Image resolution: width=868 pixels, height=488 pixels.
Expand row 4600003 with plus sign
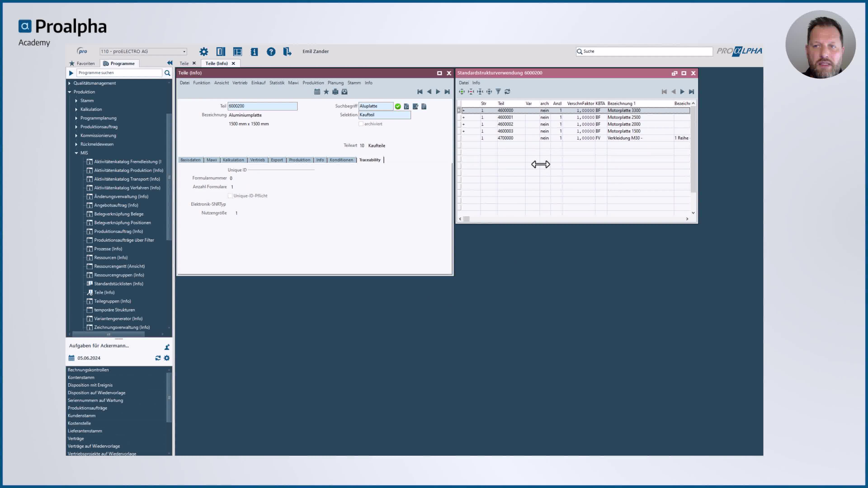(x=464, y=131)
